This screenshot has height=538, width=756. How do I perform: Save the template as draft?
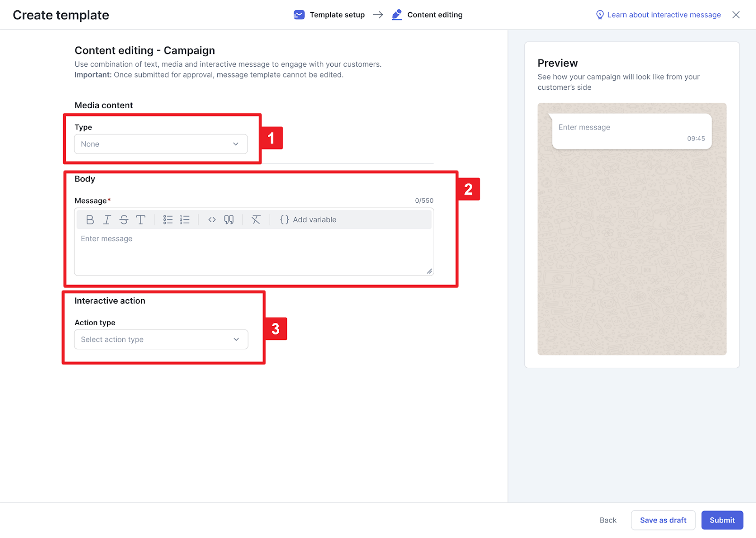click(663, 520)
